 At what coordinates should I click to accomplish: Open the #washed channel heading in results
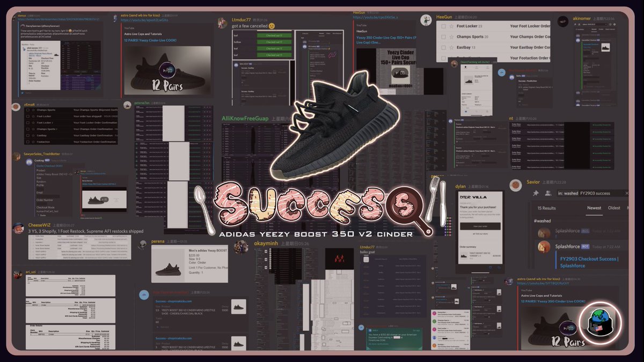click(542, 221)
